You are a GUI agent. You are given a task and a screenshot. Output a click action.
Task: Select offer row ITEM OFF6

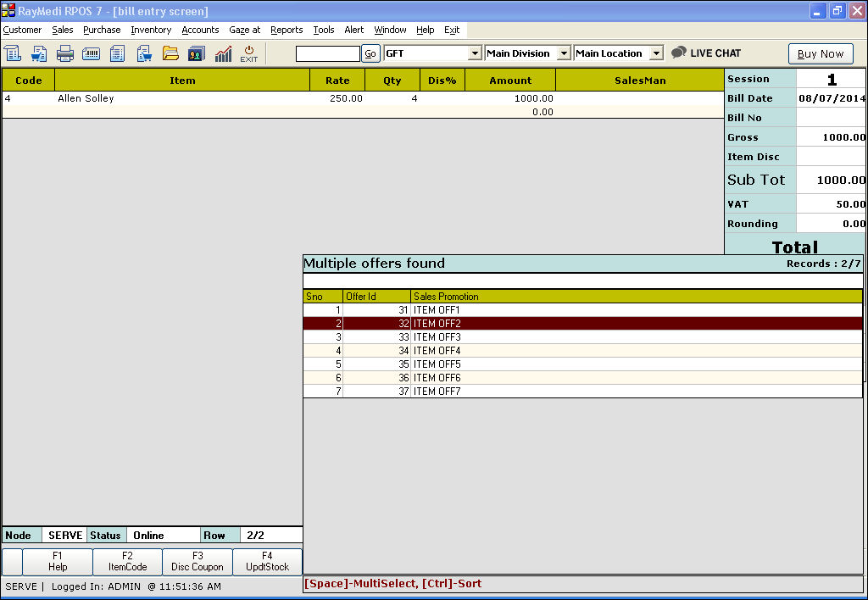click(583, 377)
